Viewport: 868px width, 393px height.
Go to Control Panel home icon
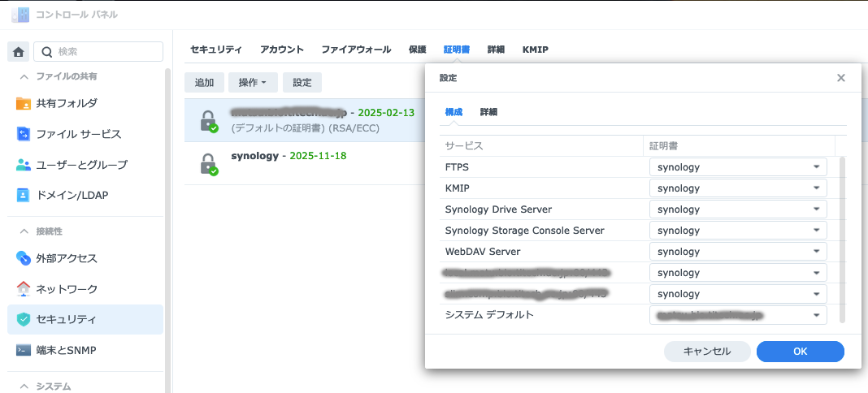click(18, 52)
